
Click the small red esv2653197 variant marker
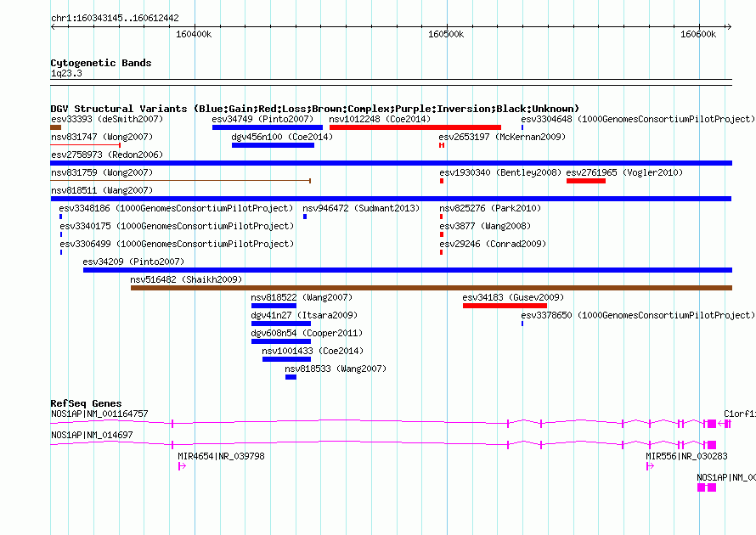(442, 145)
